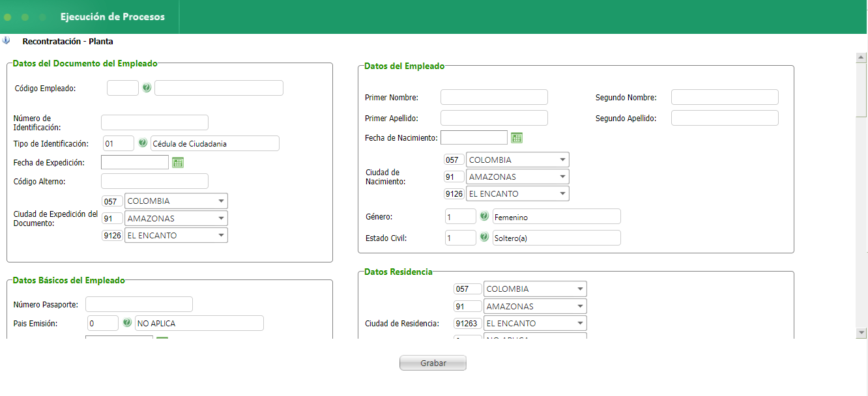This screenshot has width=868, height=396.
Task: Focus the Primer Apellido field
Action: (494, 118)
